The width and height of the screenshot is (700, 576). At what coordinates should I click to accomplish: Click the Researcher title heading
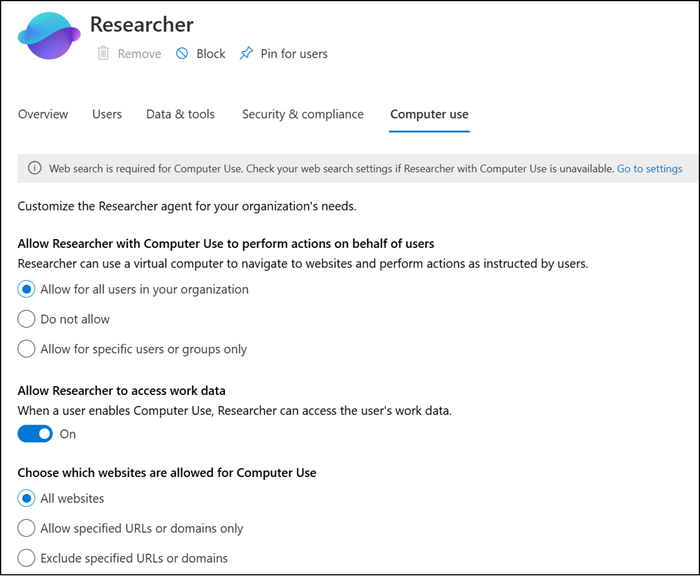142,25
